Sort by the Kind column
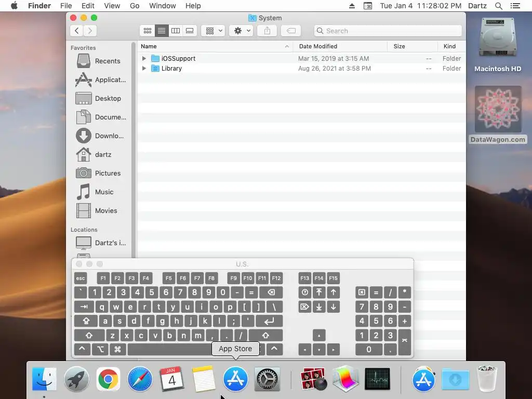The width and height of the screenshot is (532, 399). click(x=451, y=46)
